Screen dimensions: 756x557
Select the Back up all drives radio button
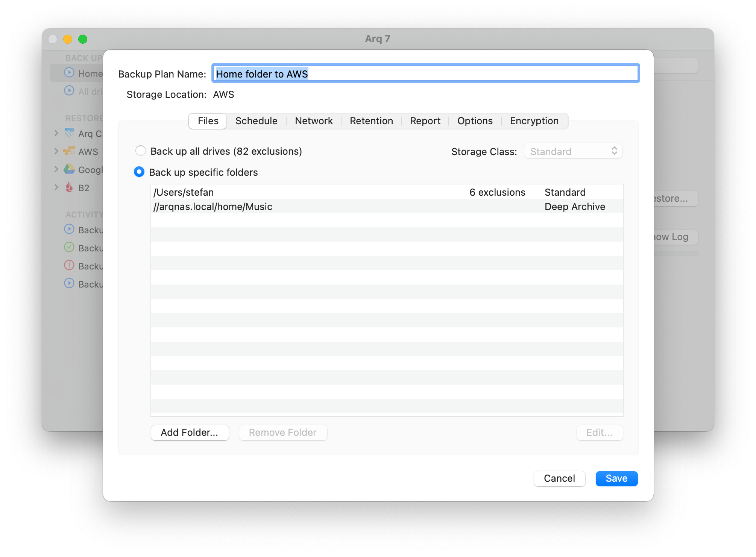140,151
